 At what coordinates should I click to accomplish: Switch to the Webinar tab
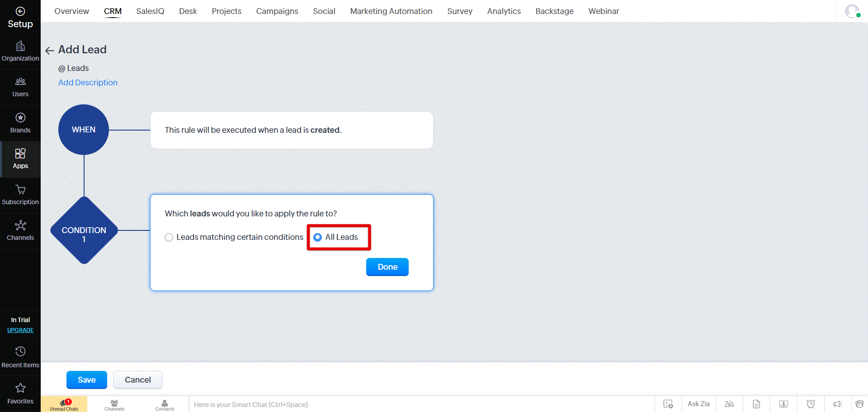tap(604, 11)
